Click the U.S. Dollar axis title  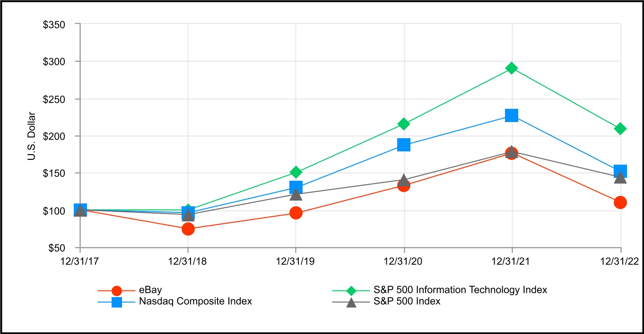[x=32, y=136]
